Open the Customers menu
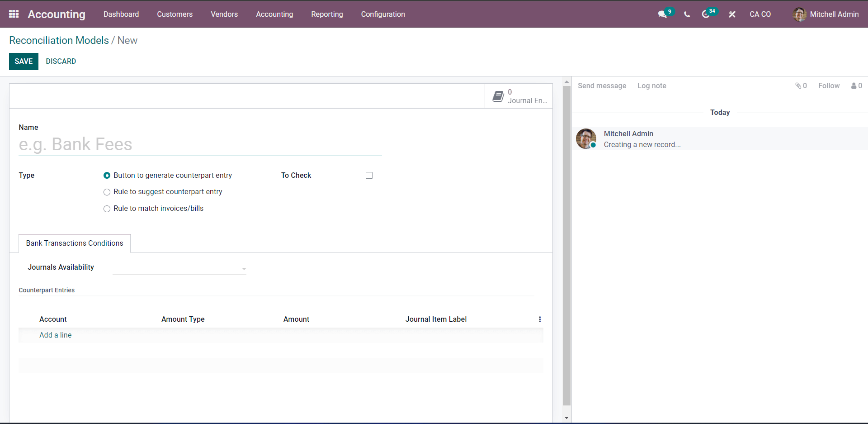Viewport: 868px width, 424px height. [175, 14]
